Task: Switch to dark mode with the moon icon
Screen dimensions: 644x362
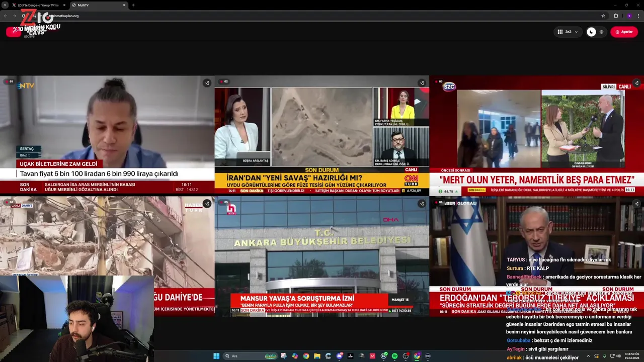Action: (x=592, y=32)
